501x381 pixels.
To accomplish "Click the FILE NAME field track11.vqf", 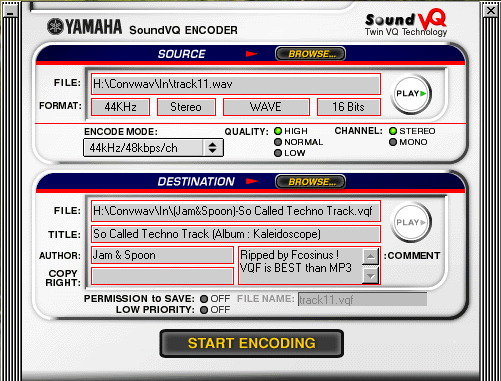I will point(362,299).
